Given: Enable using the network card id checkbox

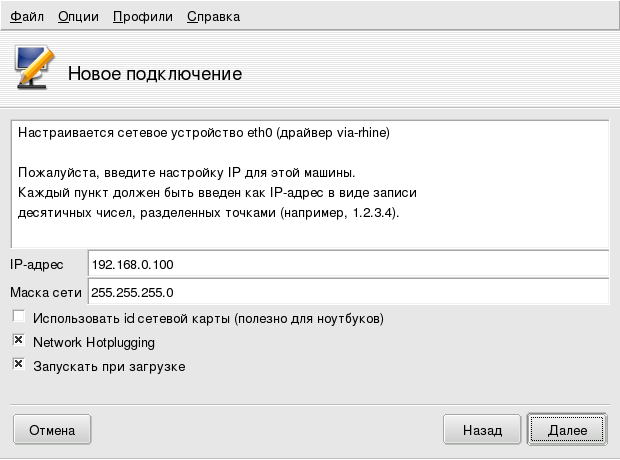Looking at the screenshot, I should pos(19,318).
